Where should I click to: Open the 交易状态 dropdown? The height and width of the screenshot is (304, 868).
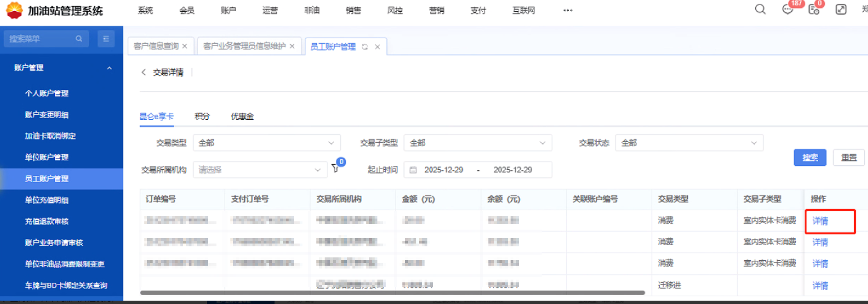[689, 143]
